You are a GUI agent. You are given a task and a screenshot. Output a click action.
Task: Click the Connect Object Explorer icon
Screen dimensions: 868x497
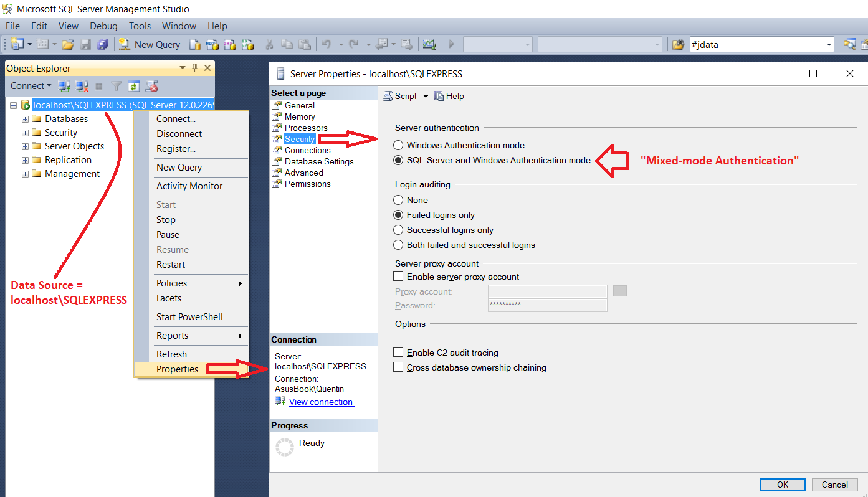tap(64, 86)
